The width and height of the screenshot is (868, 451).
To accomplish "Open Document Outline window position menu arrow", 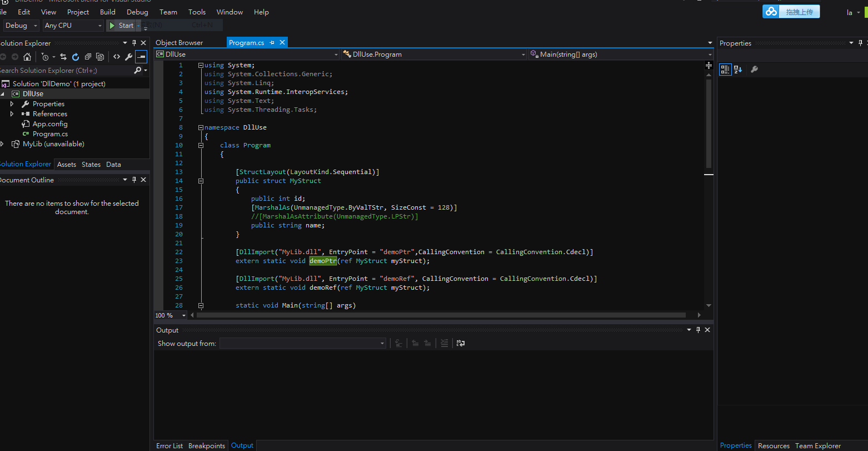I will click(x=125, y=180).
